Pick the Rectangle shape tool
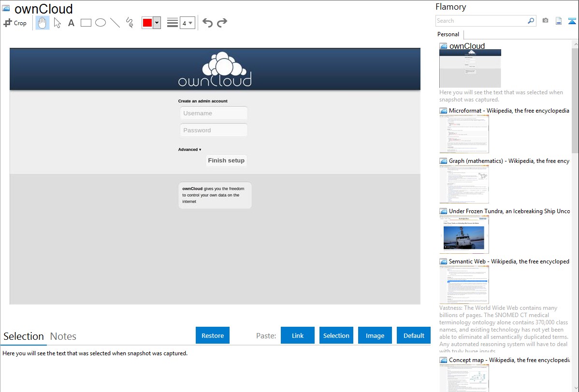Viewport: 579px width, 392px height. point(86,23)
